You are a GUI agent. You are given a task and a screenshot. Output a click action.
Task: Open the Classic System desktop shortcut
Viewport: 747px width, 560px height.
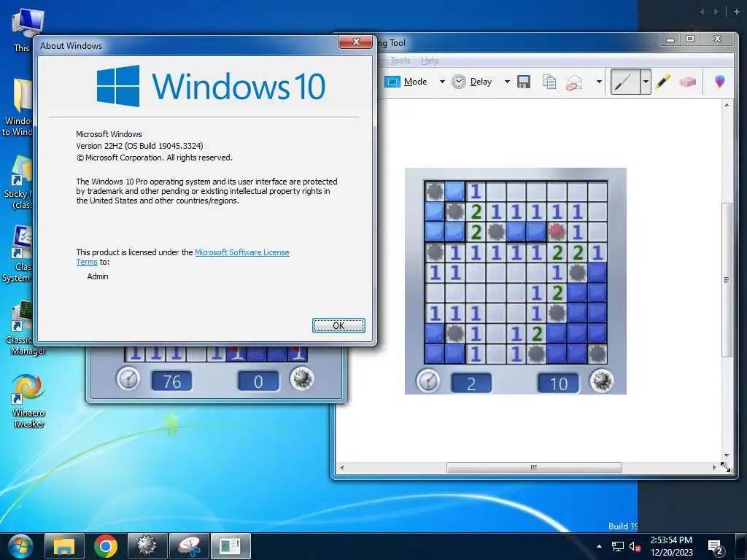18,254
